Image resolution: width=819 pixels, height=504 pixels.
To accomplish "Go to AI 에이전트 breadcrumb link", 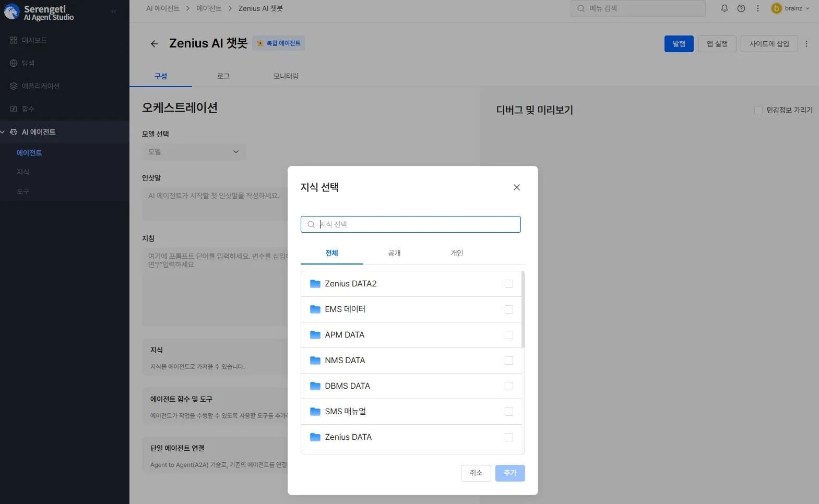I will point(163,8).
